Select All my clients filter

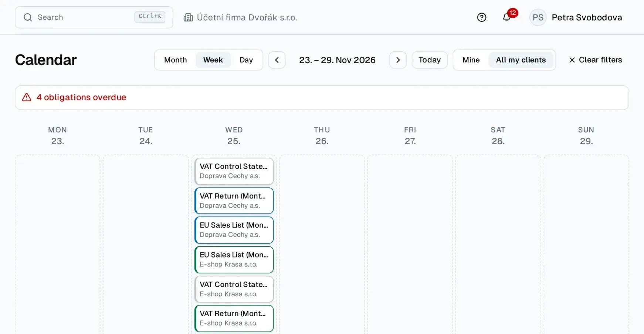(521, 60)
